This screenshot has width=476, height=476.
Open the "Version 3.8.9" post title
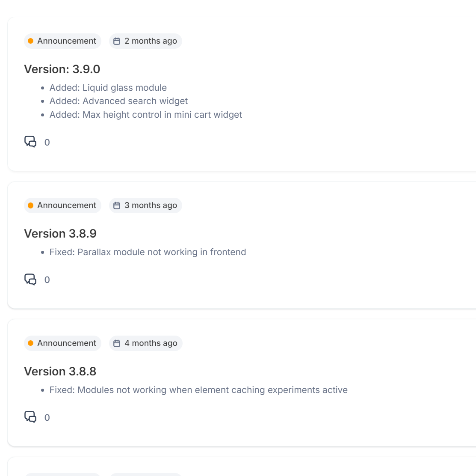60,234
